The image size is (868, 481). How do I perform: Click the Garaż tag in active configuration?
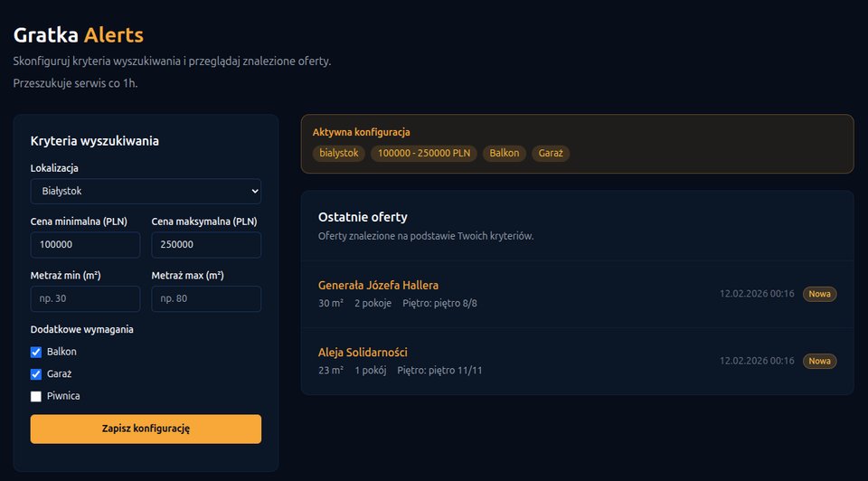coord(551,154)
